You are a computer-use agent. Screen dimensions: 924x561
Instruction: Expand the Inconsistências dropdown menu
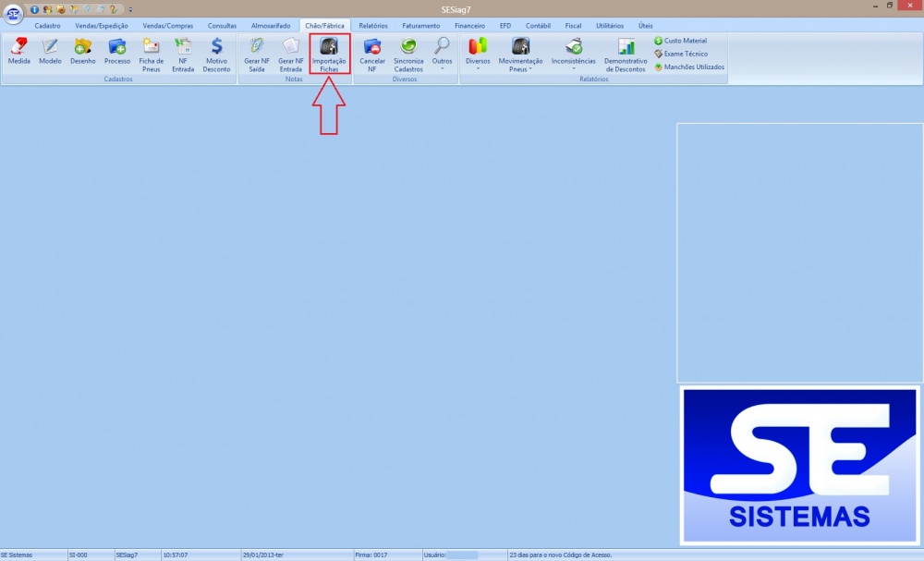click(573, 55)
